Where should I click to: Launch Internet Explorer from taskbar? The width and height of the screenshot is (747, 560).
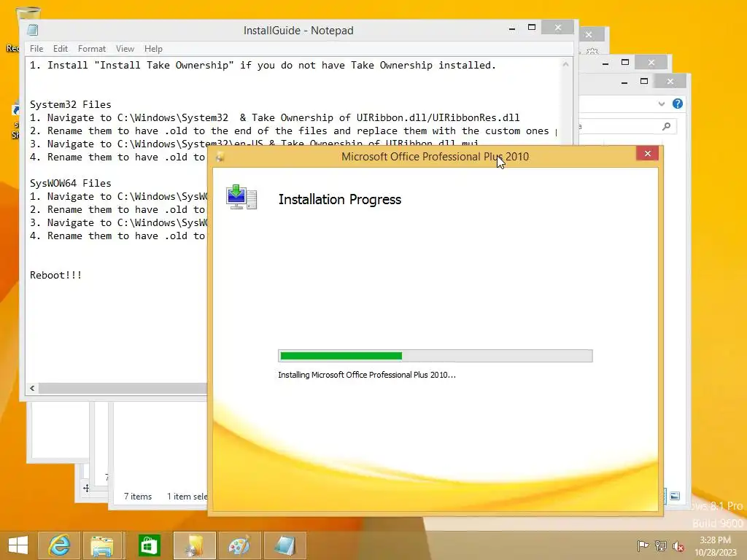click(x=59, y=545)
